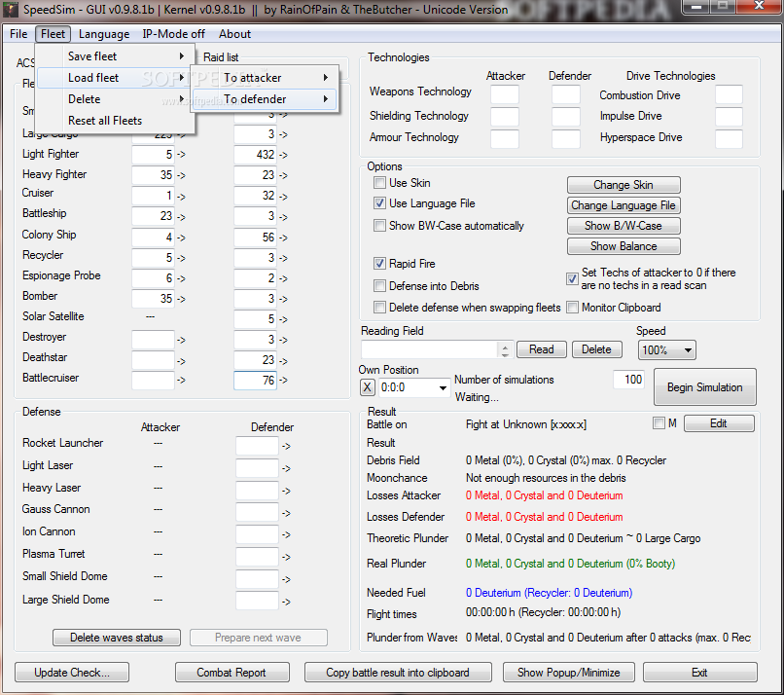Click defender Shielding Technology field
The height and width of the screenshot is (695, 784).
566,117
